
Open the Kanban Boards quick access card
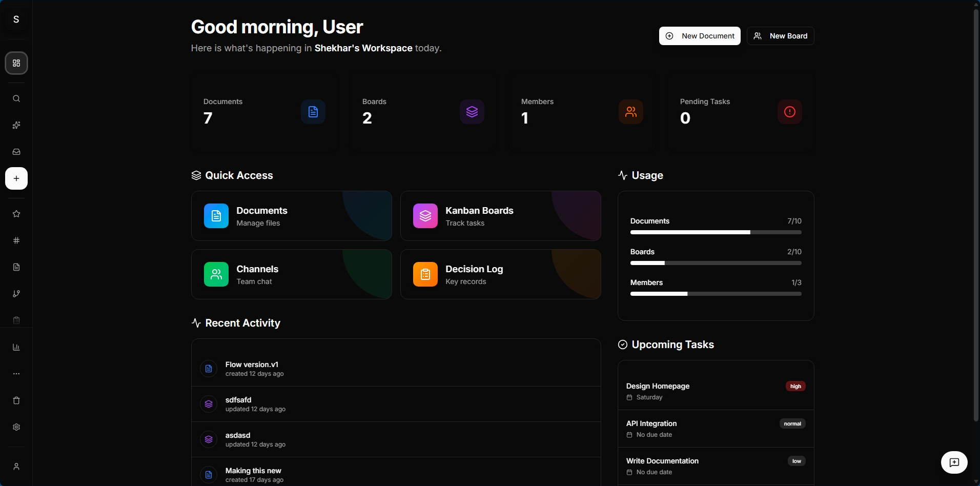(500, 216)
